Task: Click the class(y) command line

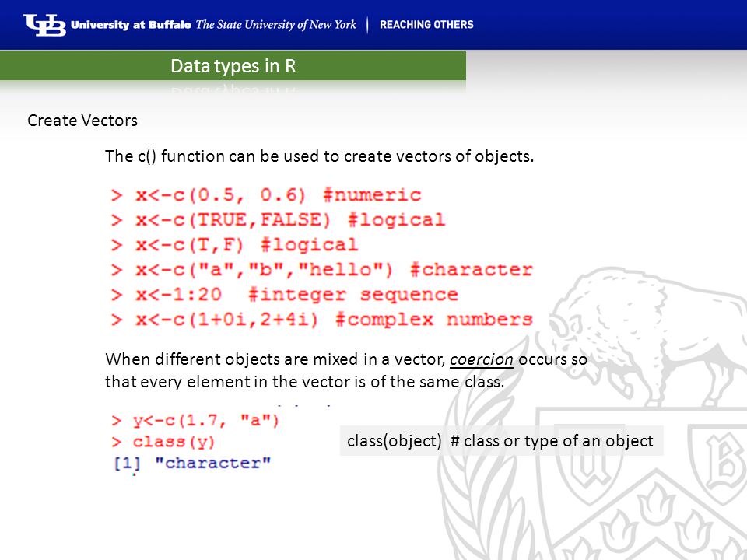Action: pyautogui.click(x=163, y=442)
